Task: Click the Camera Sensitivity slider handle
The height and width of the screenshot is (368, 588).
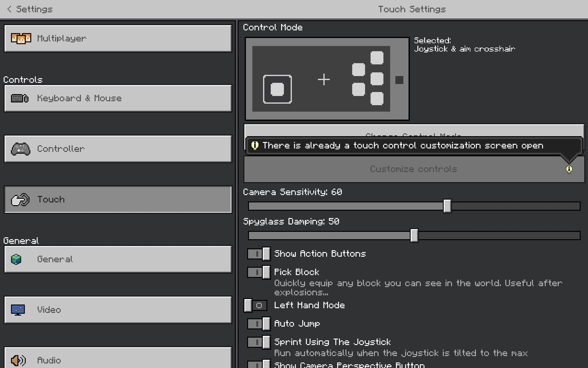Action: [447, 206]
